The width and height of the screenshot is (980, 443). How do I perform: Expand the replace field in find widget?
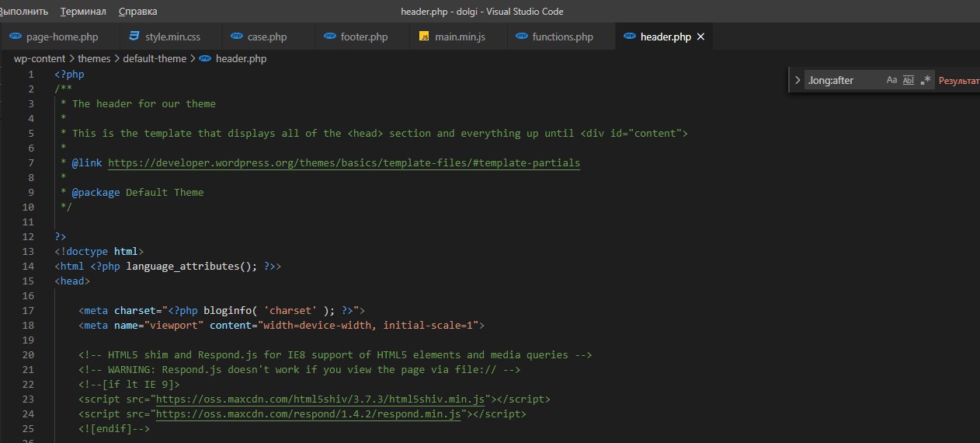[797, 80]
